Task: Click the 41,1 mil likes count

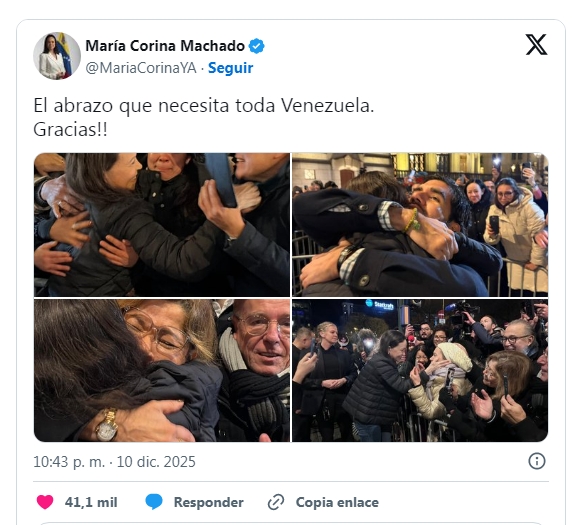Action: (91, 502)
